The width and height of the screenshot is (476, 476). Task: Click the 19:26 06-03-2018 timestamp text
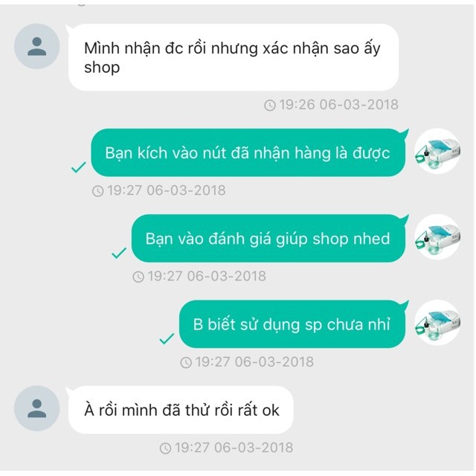pos(338,105)
